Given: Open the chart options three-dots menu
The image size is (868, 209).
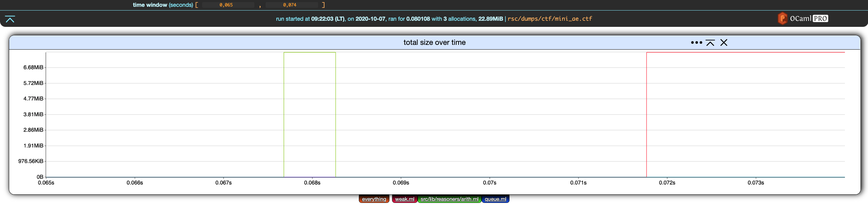Looking at the screenshot, I should pos(696,42).
